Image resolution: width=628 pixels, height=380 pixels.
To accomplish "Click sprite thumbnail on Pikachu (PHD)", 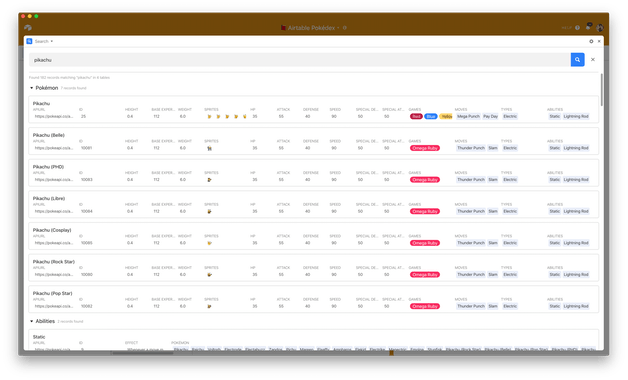I will [x=209, y=180].
